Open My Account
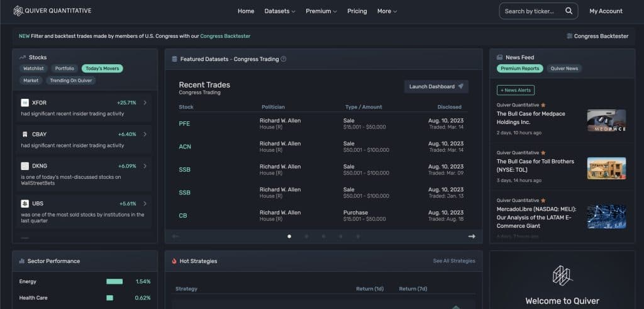This screenshot has width=644, height=309. pyautogui.click(x=606, y=11)
